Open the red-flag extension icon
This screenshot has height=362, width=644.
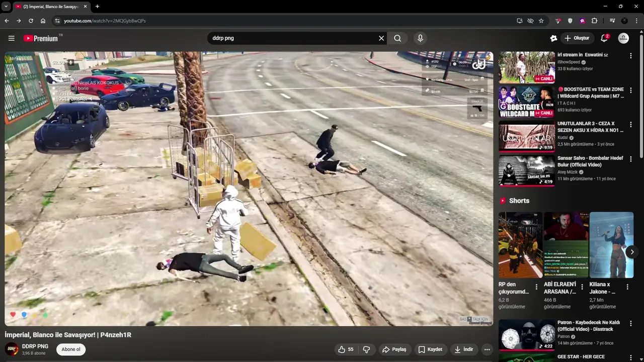point(558,21)
